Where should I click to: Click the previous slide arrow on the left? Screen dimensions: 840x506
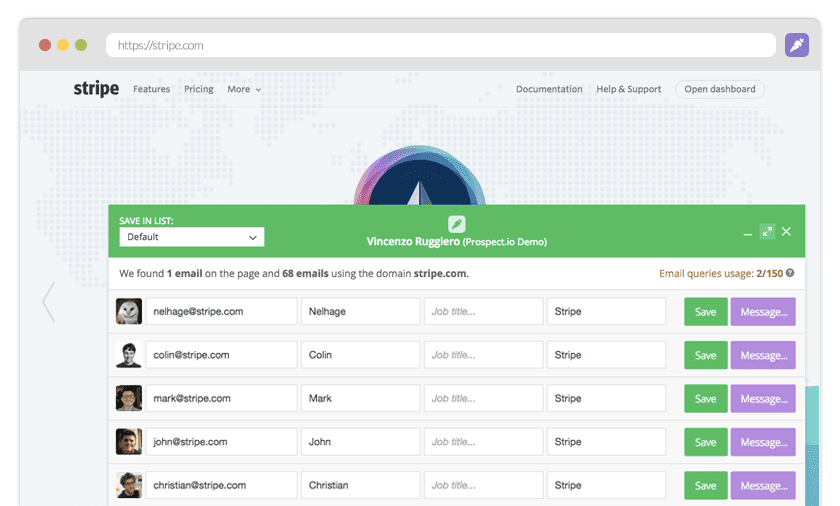coord(49,301)
